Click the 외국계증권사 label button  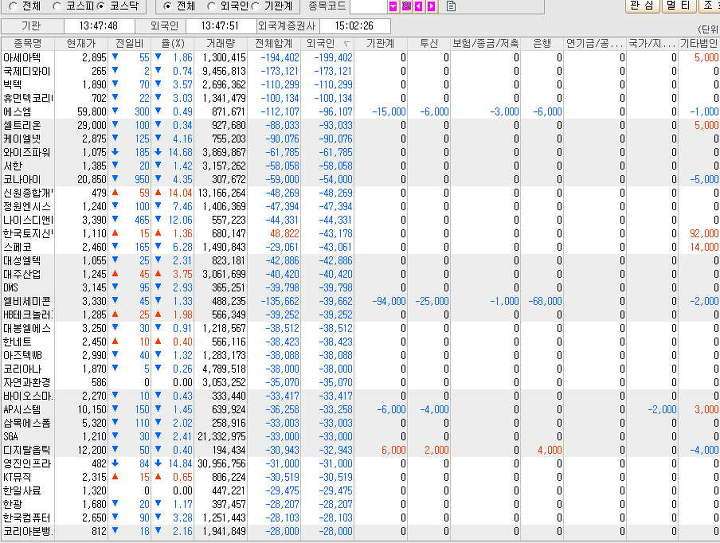point(287,26)
